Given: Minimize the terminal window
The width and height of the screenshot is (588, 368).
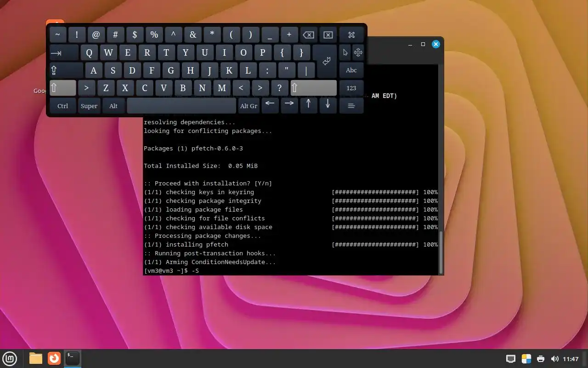Looking at the screenshot, I should [x=410, y=44].
